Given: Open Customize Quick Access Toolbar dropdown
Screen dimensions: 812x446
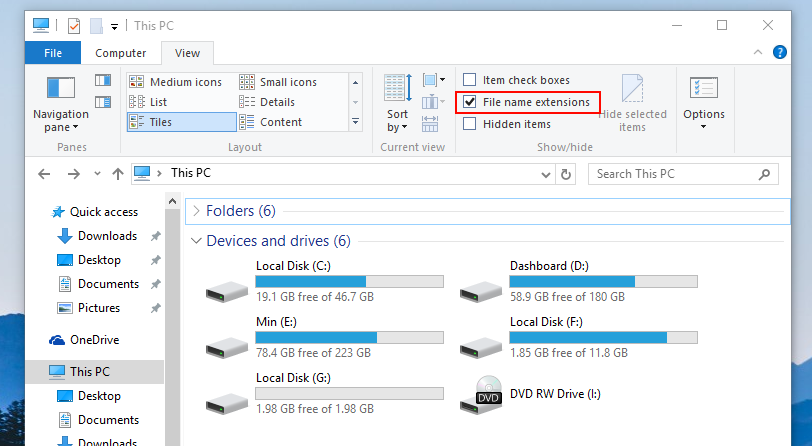Looking at the screenshot, I should click(114, 26).
